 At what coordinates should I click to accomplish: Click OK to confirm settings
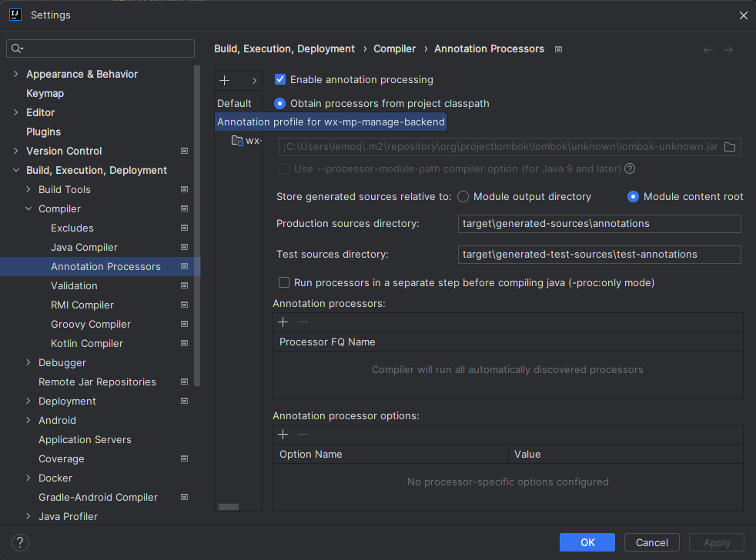click(x=587, y=542)
